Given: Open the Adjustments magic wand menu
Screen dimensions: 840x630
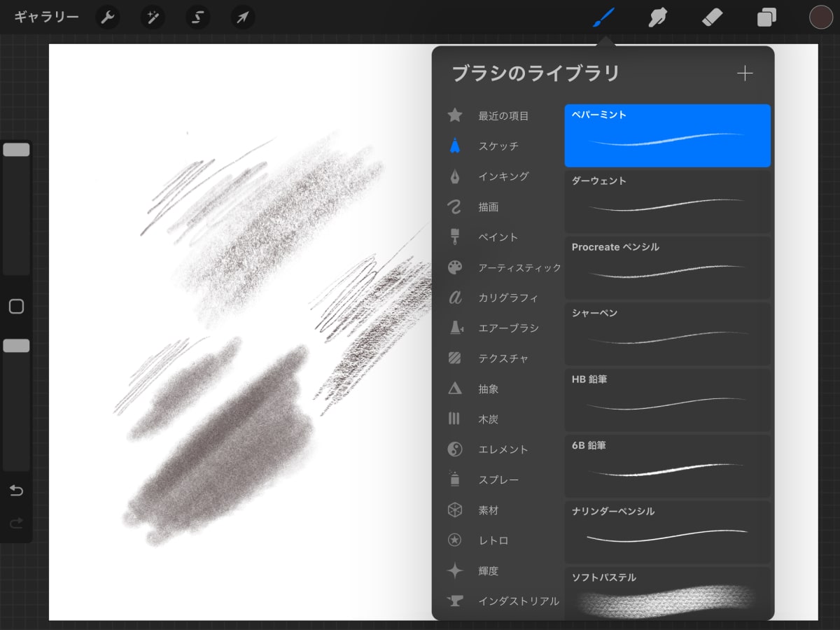Looking at the screenshot, I should (153, 17).
